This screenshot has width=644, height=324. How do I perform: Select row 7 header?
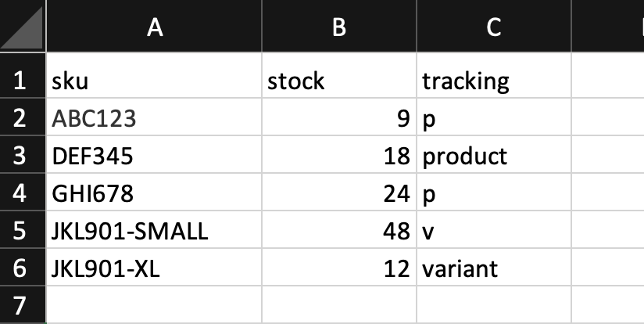tap(23, 304)
